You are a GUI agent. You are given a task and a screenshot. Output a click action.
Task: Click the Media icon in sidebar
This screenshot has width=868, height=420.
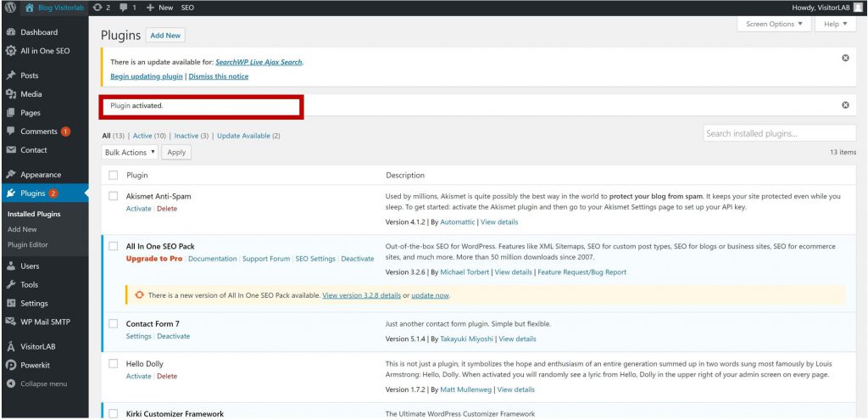coord(10,94)
